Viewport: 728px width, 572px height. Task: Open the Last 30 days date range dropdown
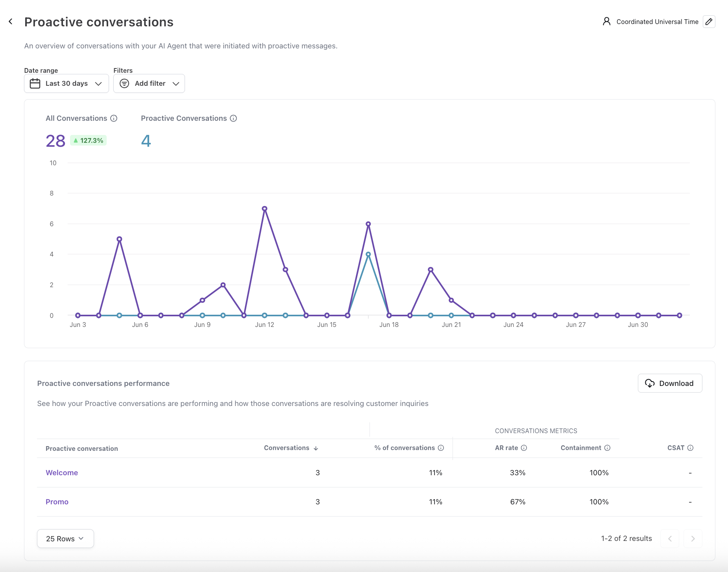[67, 83]
